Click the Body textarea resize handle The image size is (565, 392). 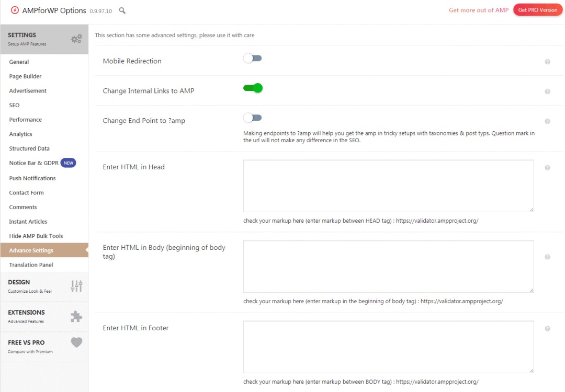[x=532, y=290]
